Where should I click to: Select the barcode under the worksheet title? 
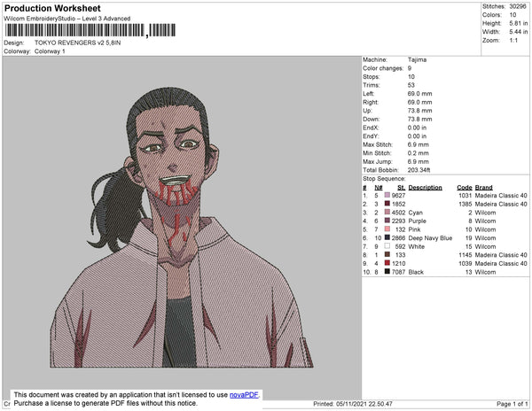coord(90,30)
